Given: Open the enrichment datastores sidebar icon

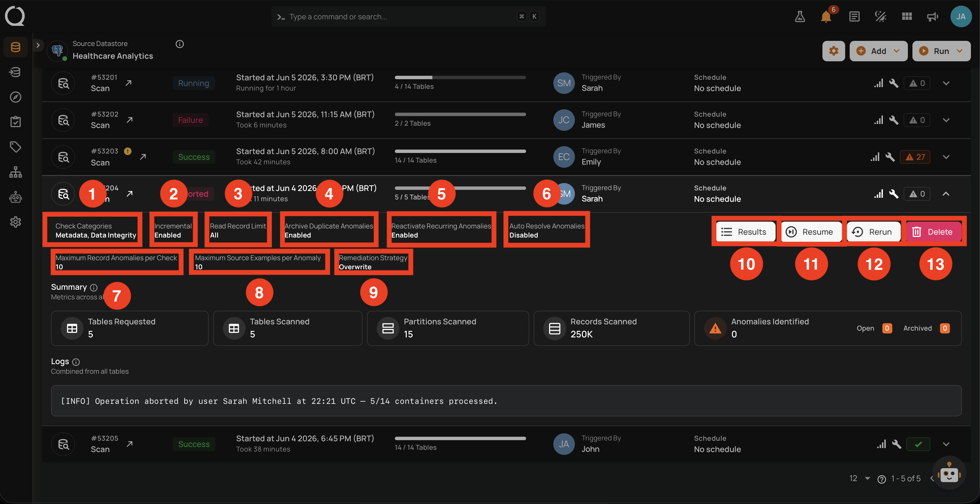Looking at the screenshot, I should click(16, 72).
